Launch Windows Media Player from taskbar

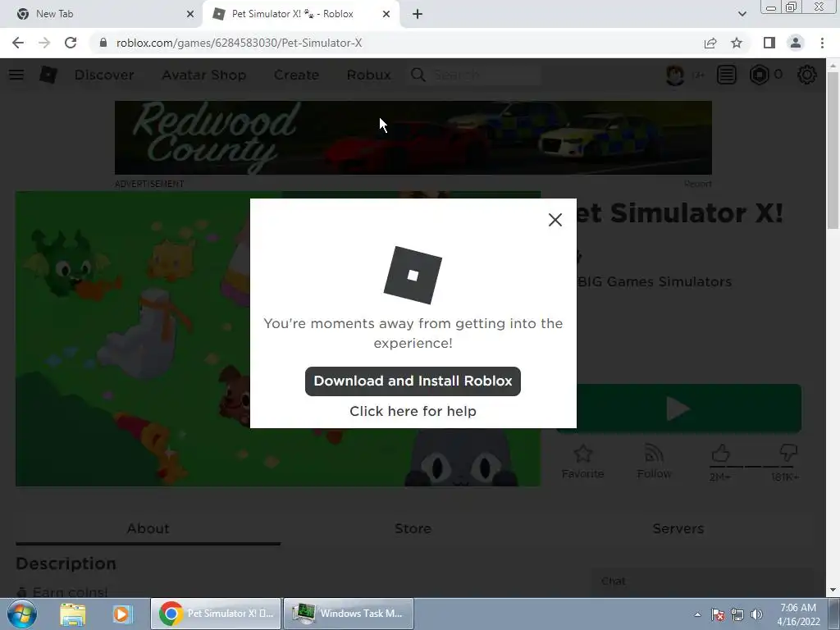tap(122, 614)
